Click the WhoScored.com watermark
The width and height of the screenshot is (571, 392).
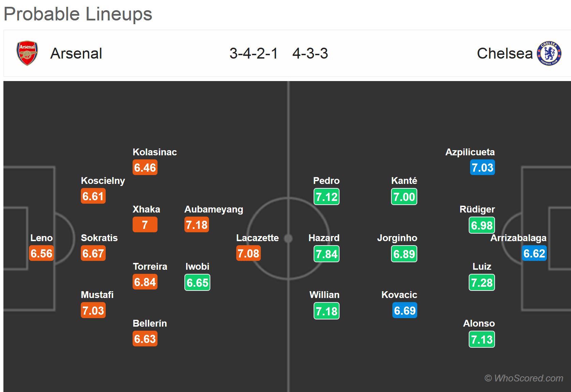point(524,378)
